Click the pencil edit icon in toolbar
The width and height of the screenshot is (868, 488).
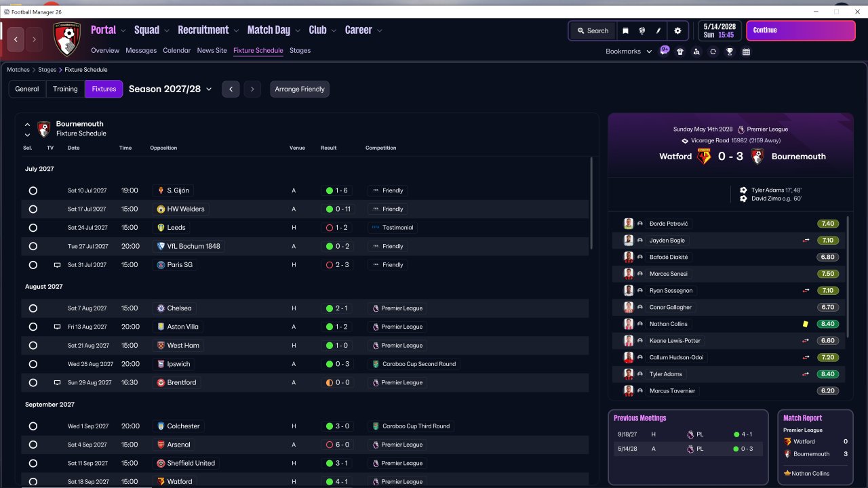(x=658, y=30)
